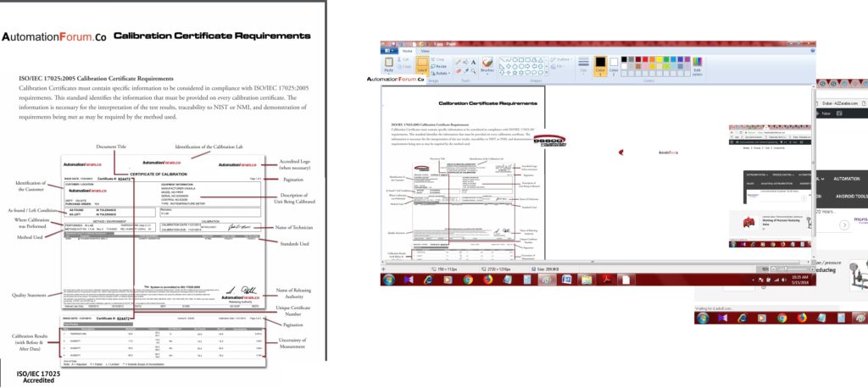This screenshot has height=388, width=868.
Task: Pick the Pencil tool in Paint
Action: click(x=459, y=61)
